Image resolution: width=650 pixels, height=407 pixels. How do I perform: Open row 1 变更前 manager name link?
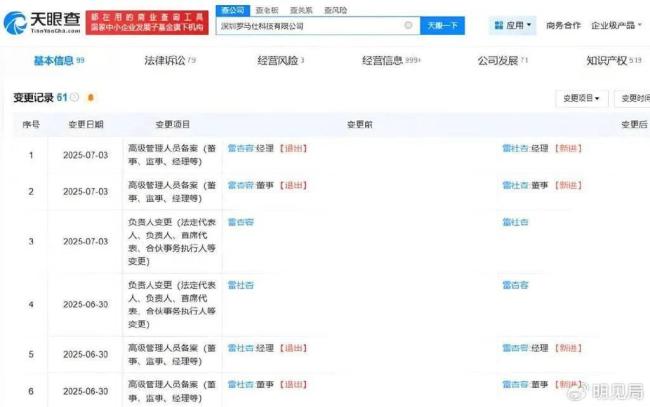pyautogui.click(x=240, y=148)
